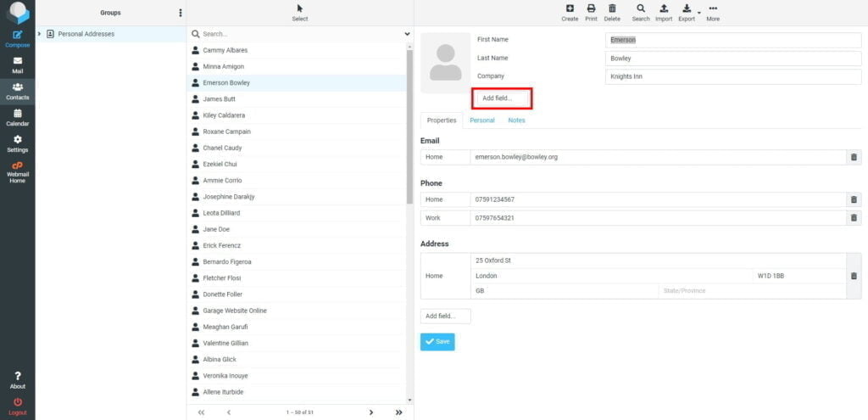868x420 pixels.
Task: Delete the selected contact
Action: 612,13
